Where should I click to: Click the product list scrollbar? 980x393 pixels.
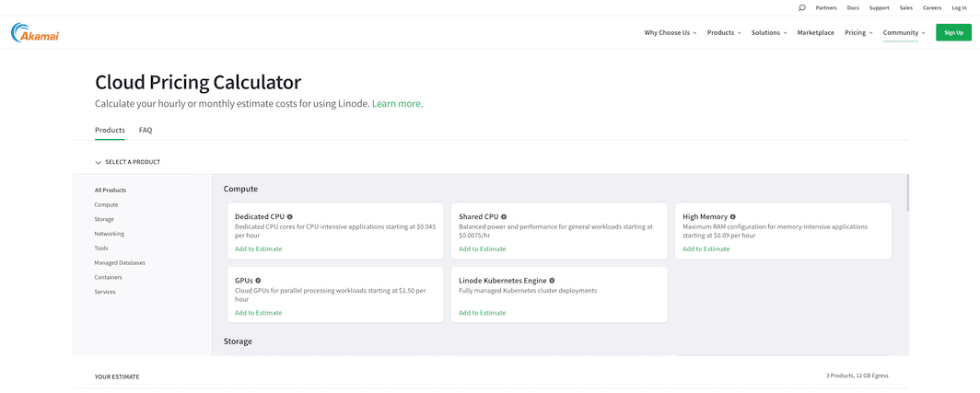907,193
